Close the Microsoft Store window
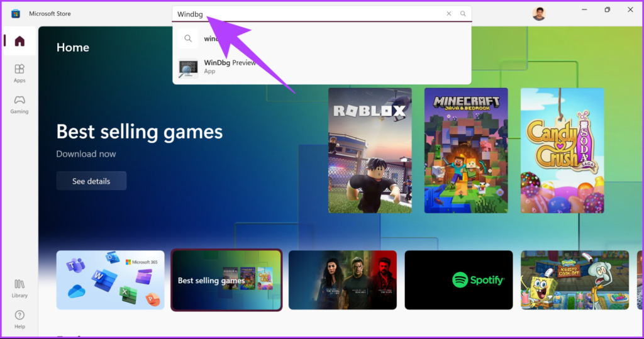The image size is (644, 339). 630,9
